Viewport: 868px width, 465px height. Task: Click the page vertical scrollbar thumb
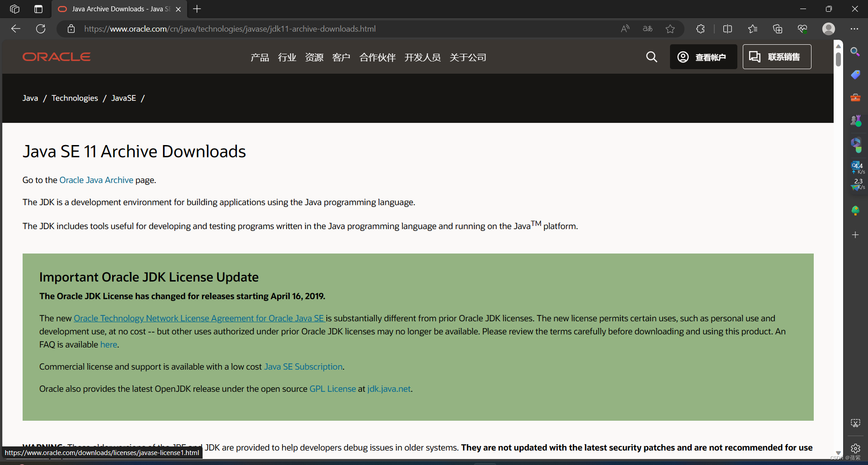(x=838, y=59)
